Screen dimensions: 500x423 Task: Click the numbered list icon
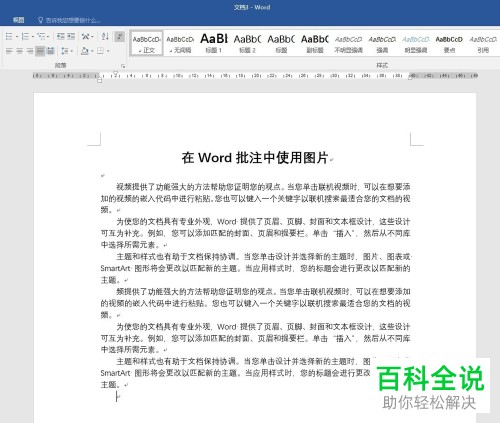25,36
